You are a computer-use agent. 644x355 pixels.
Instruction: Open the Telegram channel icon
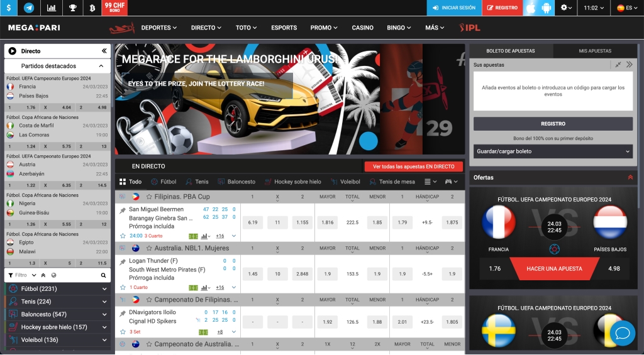pos(29,8)
